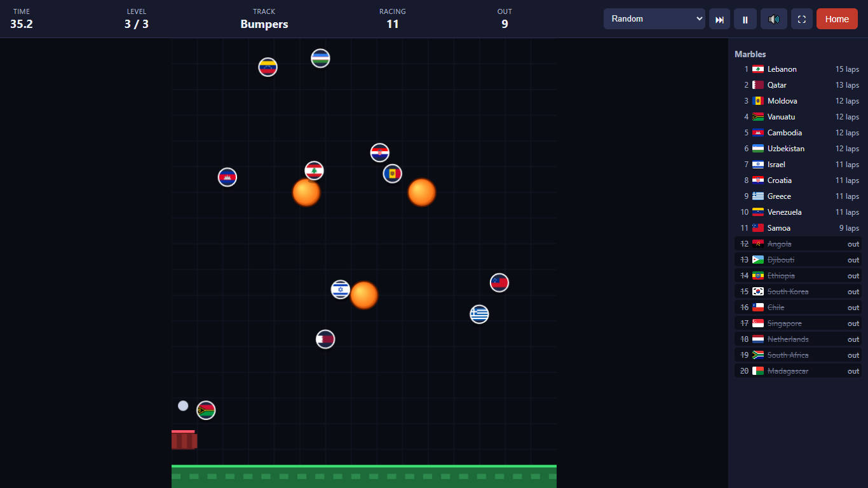Click the Racing count 11

[x=393, y=24]
